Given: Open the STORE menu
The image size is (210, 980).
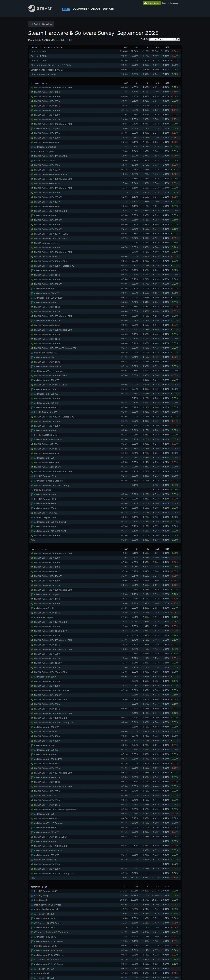Looking at the screenshot, I should click(66, 9).
